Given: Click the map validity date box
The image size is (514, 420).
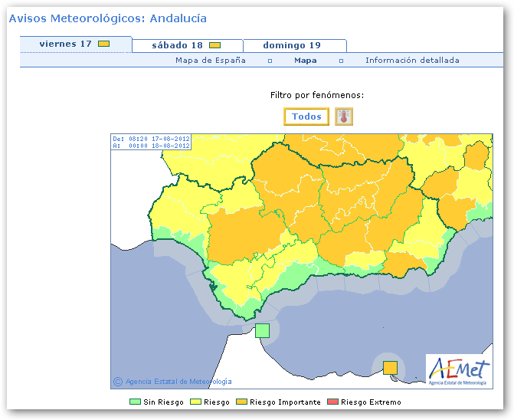Looking at the screenshot, I should [151, 142].
